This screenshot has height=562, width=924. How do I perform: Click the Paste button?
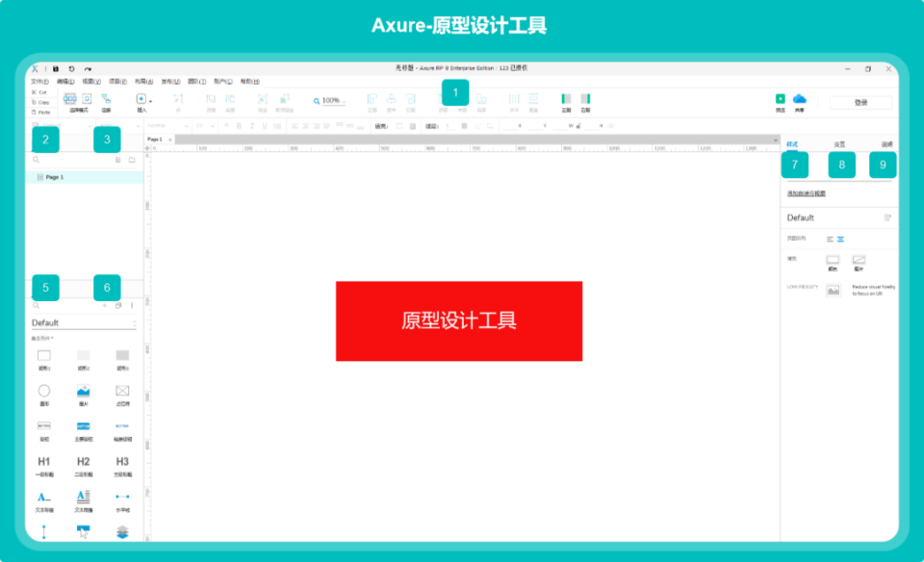tap(40, 112)
